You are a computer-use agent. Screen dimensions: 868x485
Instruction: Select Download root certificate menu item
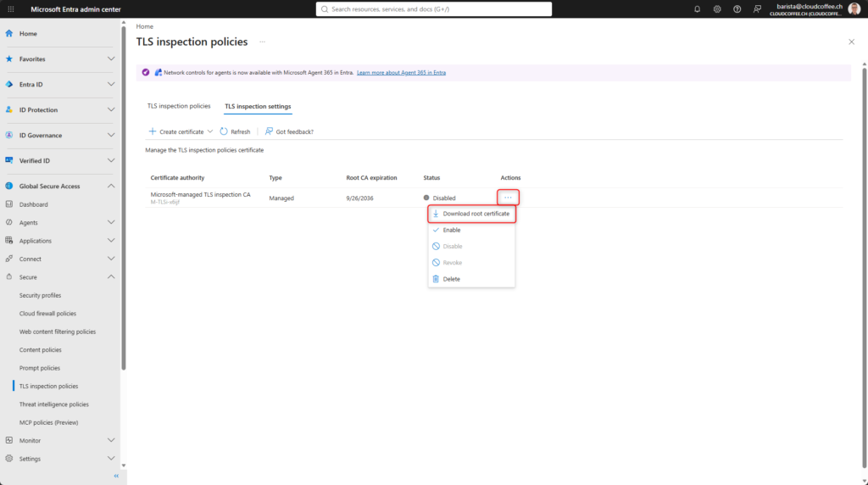(x=471, y=214)
